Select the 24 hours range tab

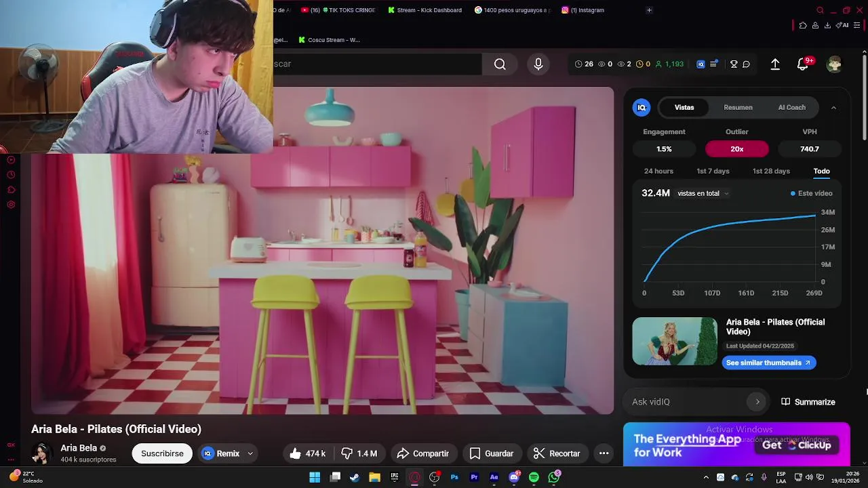click(x=658, y=171)
